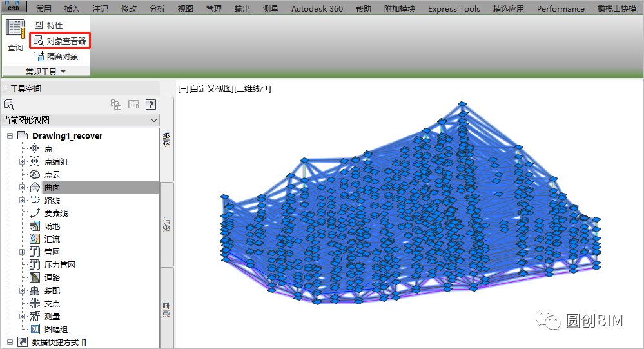Expand the 曲面 tree node
Viewport: 644px width, 349px height.
(23, 188)
